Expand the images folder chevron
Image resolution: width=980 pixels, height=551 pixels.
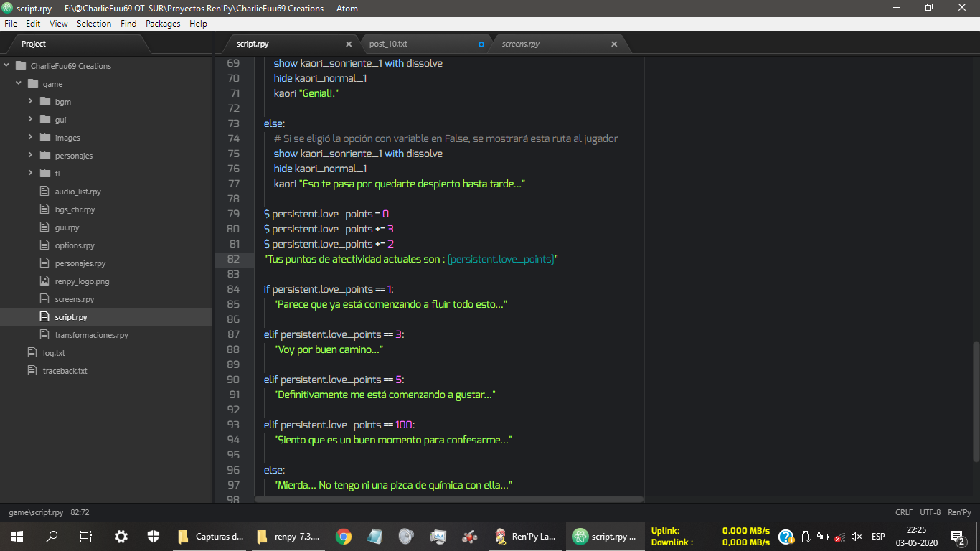coord(31,137)
